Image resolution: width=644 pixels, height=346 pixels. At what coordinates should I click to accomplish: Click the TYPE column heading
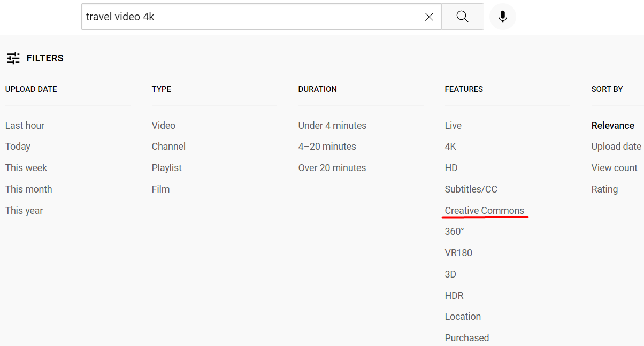click(x=162, y=89)
